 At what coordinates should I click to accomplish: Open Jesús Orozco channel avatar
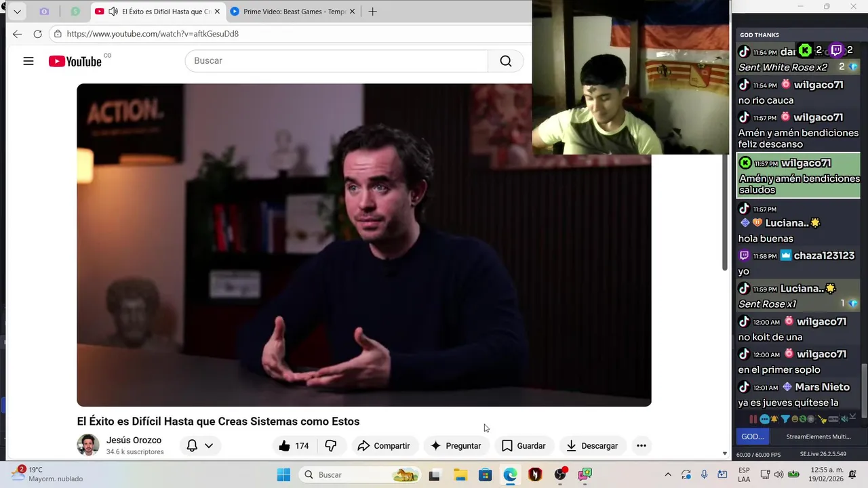pos(88,445)
